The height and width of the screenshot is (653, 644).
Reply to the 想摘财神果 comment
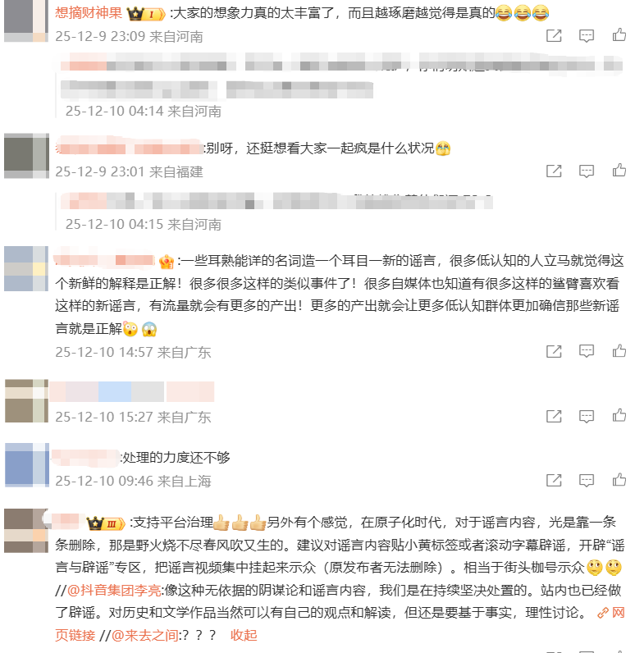click(x=586, y=36)
